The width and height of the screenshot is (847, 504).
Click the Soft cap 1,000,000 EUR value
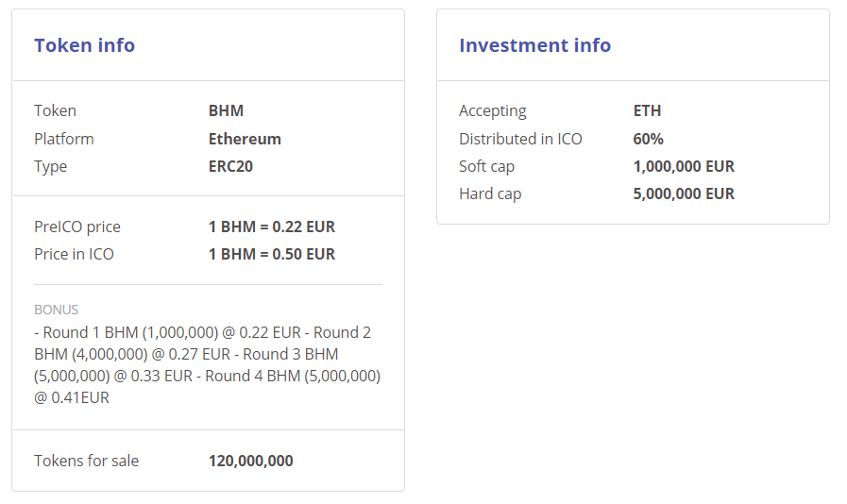click(684, 166)
